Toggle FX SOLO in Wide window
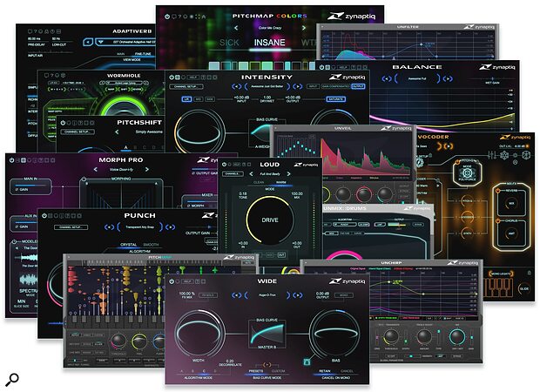This screenshot has width=540, height=392. pyautogui.click(x=208, y=295)
